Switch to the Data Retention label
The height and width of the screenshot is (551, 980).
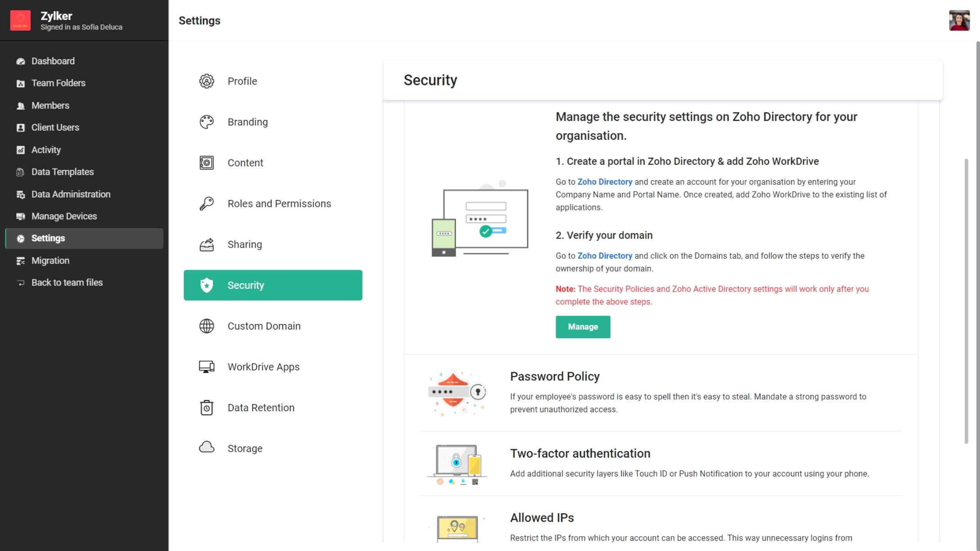coord(261,408)
